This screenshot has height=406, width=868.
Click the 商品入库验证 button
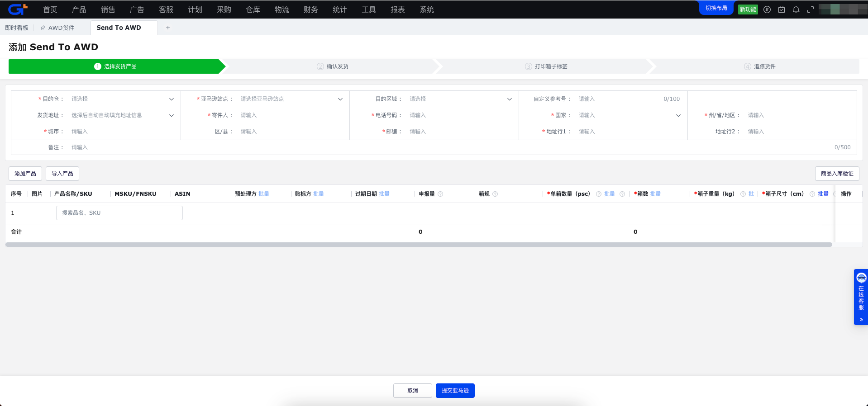point(837,174)
